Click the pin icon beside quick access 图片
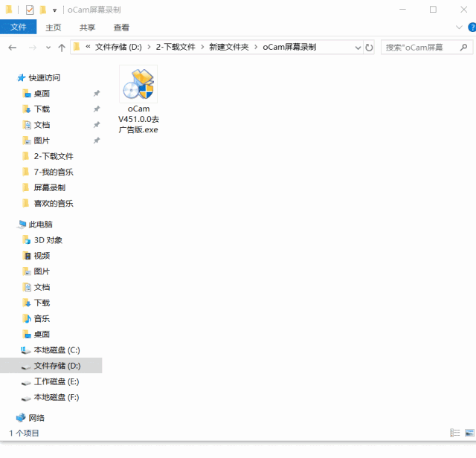Image resolution: width=476 pixels, height=458 pixels. click(x=97, y=141)
